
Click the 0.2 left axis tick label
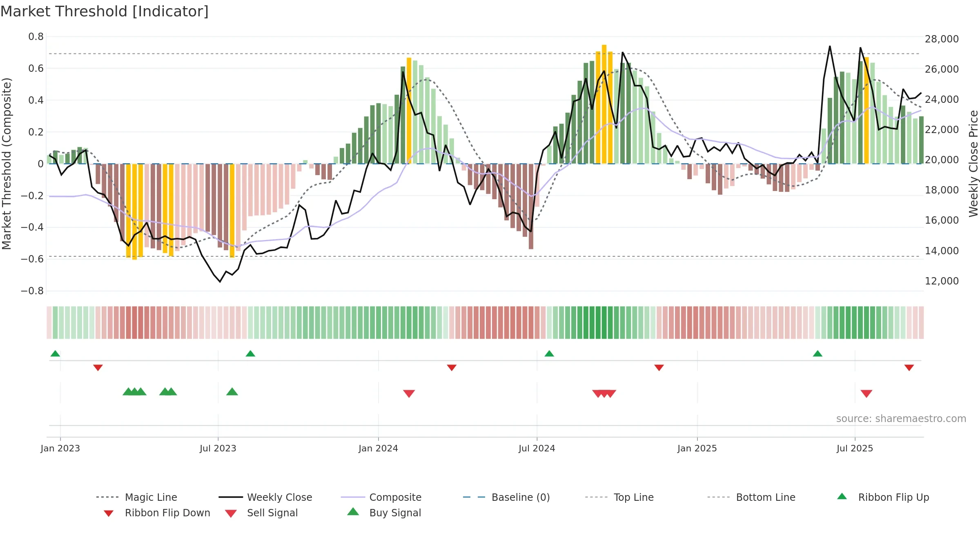pos(36,132)
